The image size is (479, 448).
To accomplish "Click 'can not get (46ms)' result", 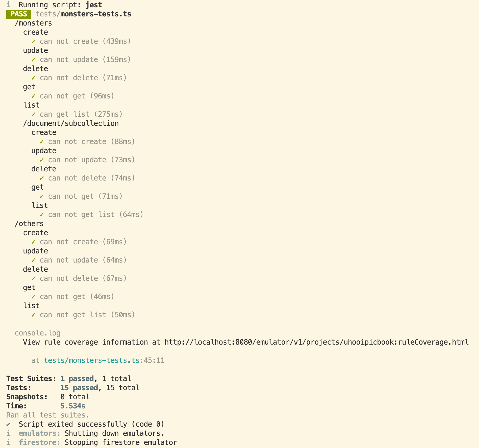I will click(77, 297).
